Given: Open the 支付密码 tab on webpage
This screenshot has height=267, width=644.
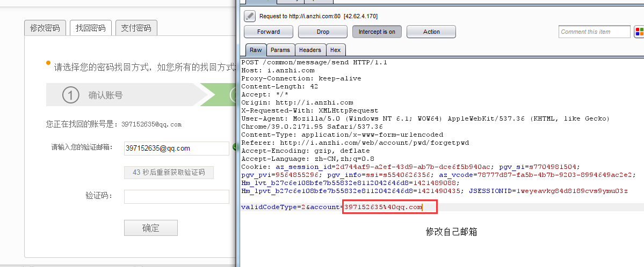Looking at the screenshot, I should [136, 28].
